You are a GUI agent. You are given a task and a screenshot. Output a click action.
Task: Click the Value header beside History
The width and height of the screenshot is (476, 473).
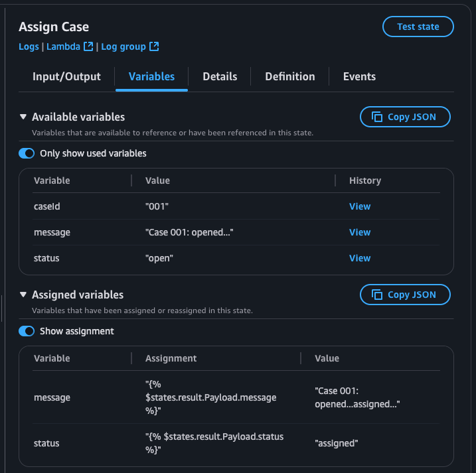click(157, 180)
